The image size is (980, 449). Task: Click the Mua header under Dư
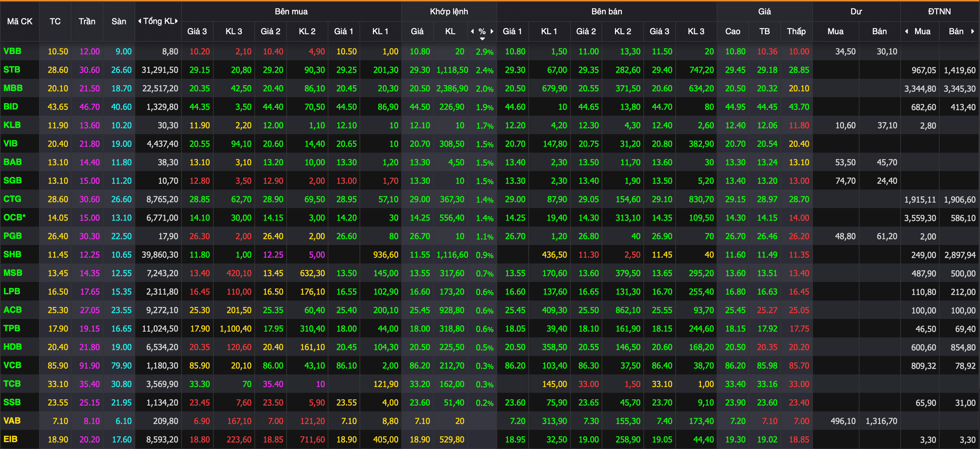(x=835, y=31)
